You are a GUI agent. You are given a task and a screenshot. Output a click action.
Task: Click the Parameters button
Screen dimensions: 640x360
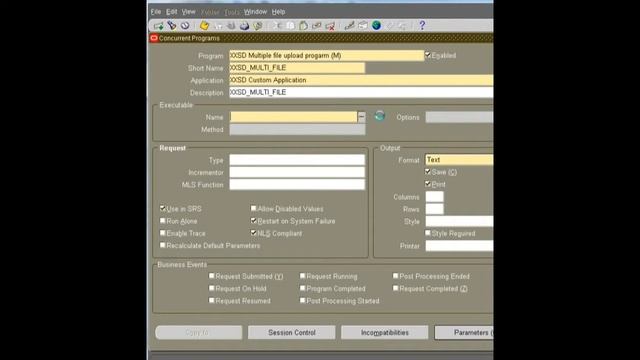pyautogui.click(x=464, y=333)
